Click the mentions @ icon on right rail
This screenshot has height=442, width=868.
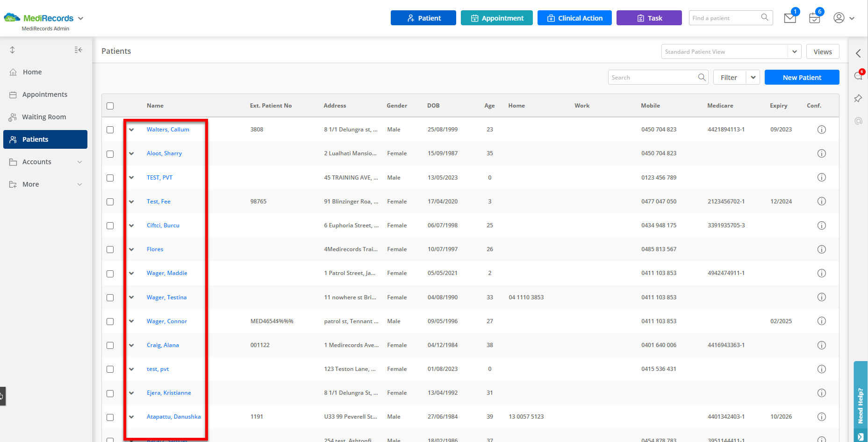pos(858,121)
